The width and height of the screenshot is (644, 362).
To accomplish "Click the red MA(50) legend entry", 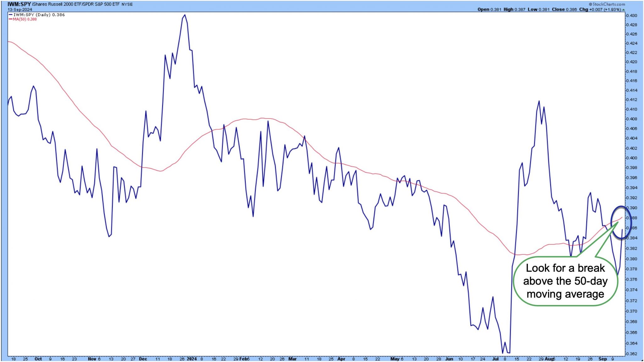I will 23,19.
